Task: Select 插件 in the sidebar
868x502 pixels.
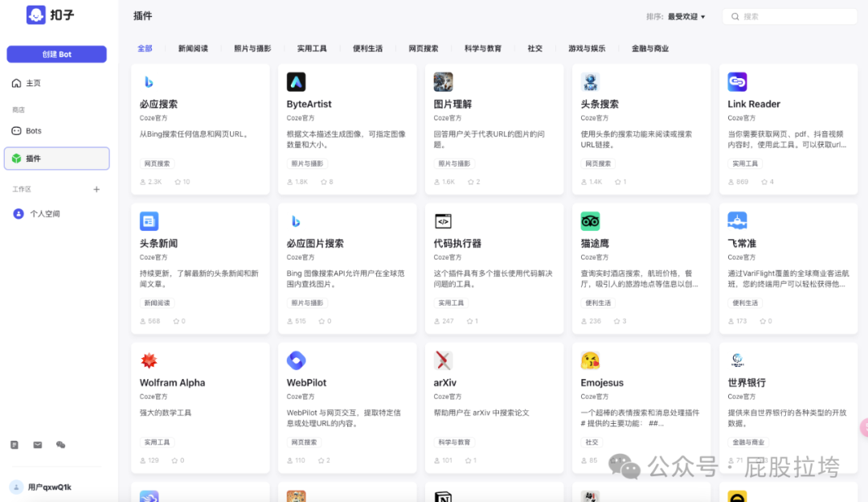Action: (x=56, y=158)
